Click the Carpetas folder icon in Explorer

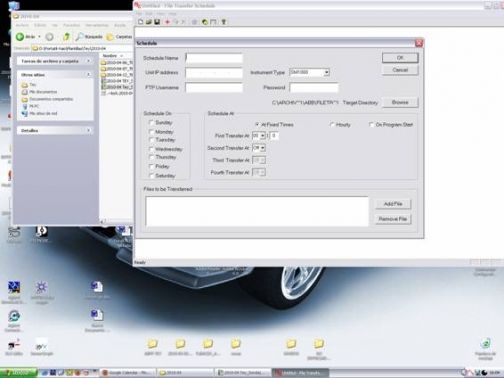tap(110, 37)
